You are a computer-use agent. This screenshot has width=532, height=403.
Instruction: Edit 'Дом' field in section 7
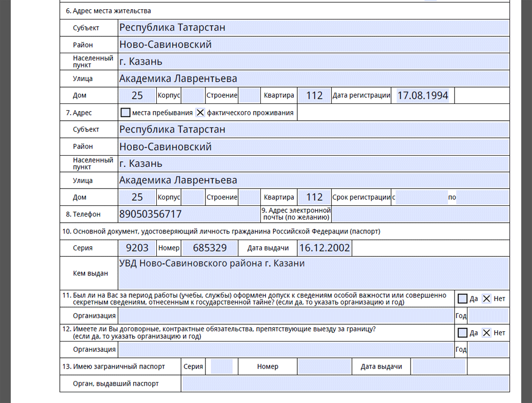click(137, 197)
